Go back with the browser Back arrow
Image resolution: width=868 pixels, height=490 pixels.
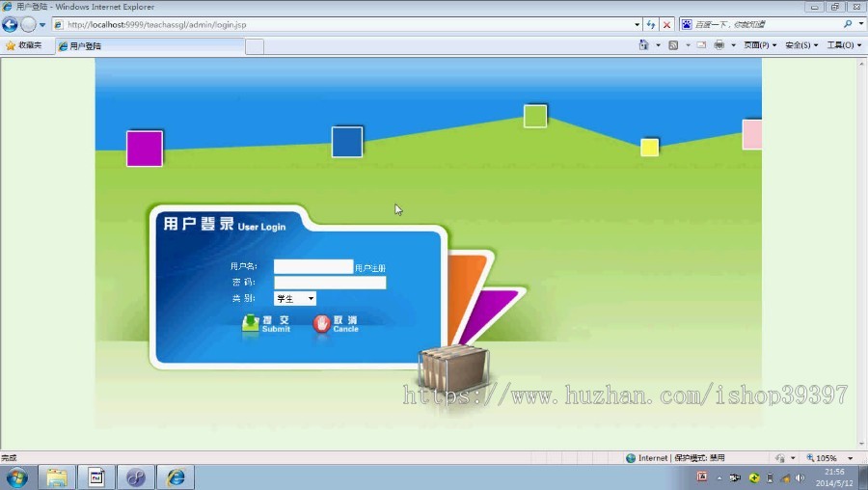(x=10, y=24)
